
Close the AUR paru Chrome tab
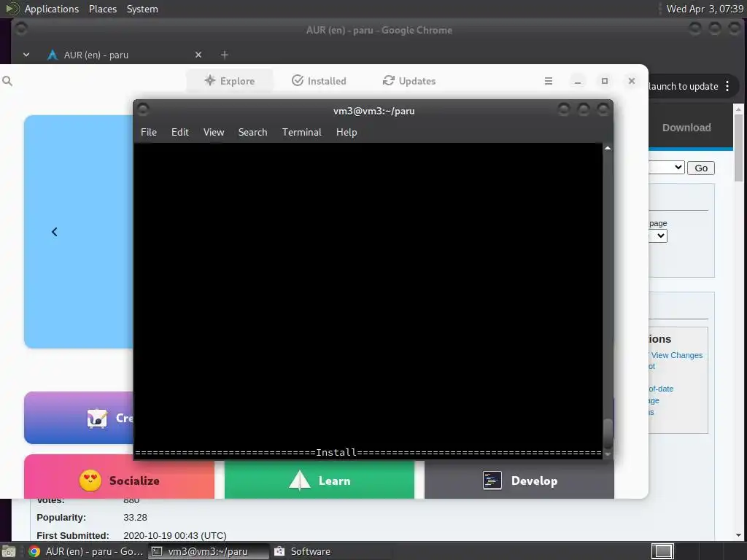point(198,55)
